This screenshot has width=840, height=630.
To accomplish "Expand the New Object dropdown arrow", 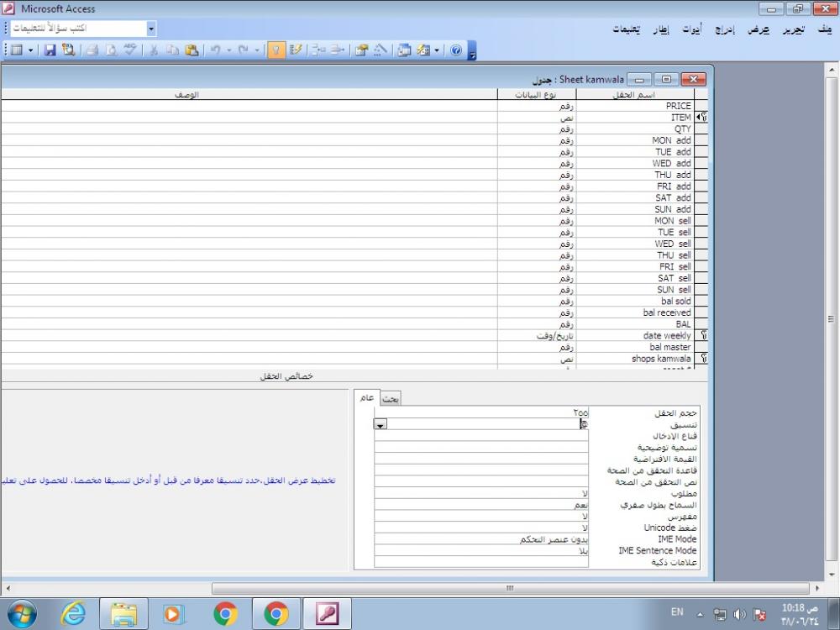I will tap(437, 50).
